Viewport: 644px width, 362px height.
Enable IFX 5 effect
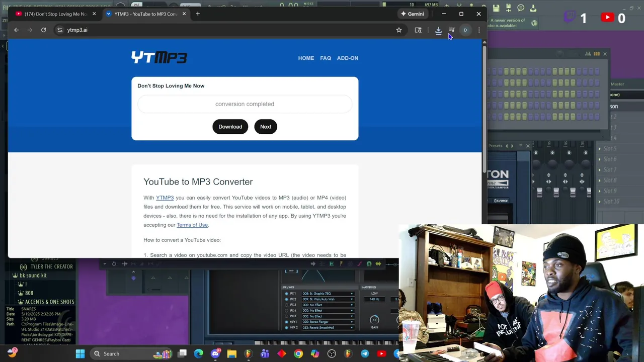pyautogui.click(x=287, y=316)
